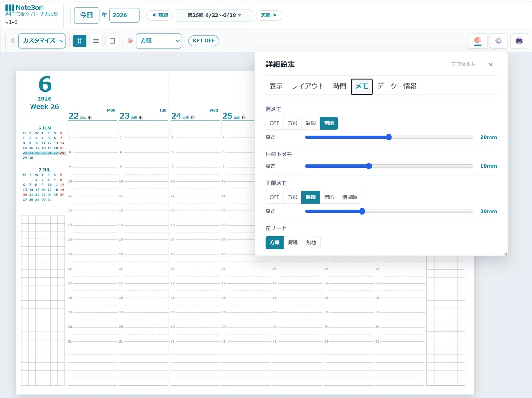Set 週メモ to 無地
The height and width of the screenshot is (398, 532).
tap(329, 123)
